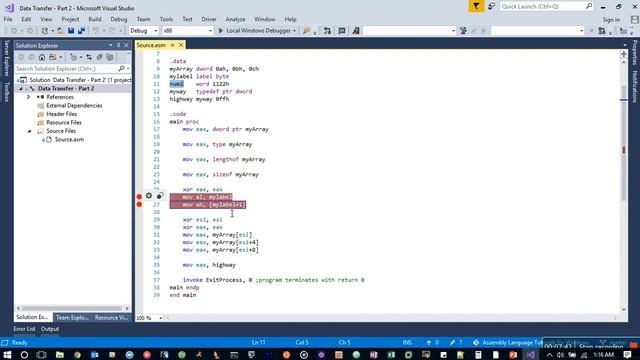Open the Server Explorer side tab
Screen dimensions: 640x360
click(6, 58)
